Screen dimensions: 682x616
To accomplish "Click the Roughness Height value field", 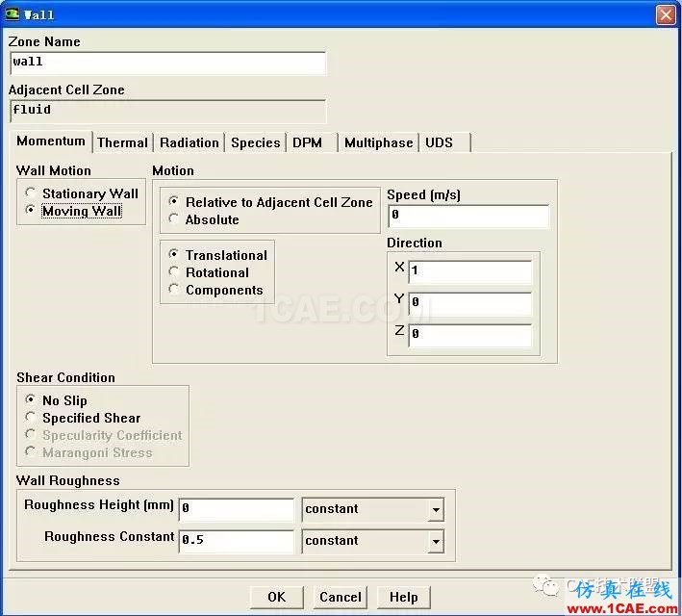I will [x=237, y=509].
